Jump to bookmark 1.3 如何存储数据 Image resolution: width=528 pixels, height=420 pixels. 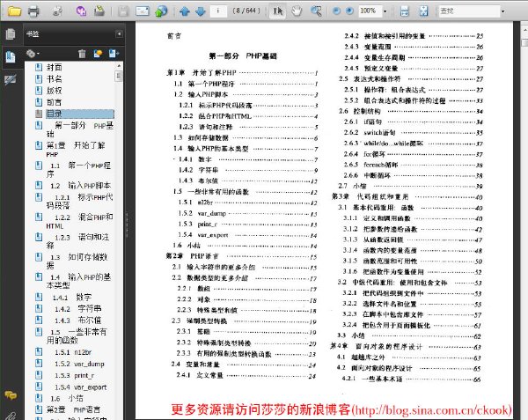click(77, 261)
